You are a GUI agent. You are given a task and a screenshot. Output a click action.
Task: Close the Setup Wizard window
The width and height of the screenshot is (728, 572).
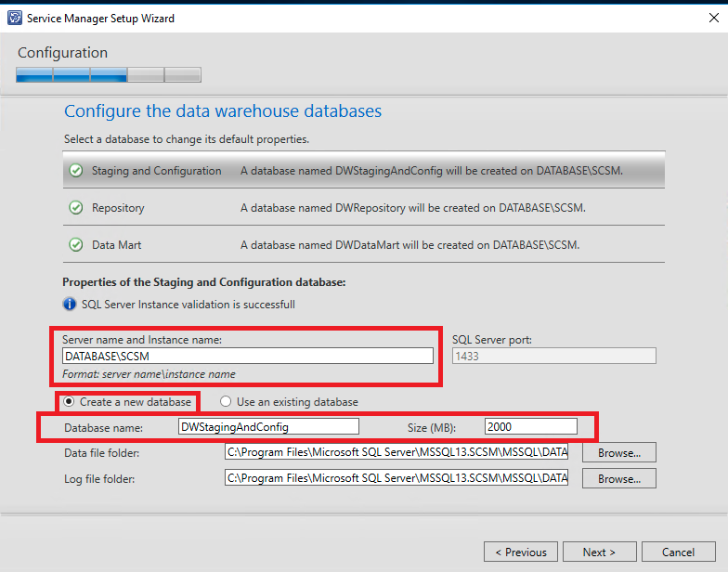click(x=711, y=18)
